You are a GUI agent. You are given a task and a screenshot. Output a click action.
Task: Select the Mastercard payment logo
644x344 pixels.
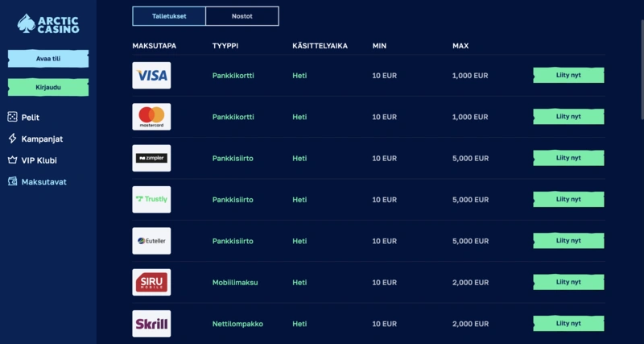(151, 117)
